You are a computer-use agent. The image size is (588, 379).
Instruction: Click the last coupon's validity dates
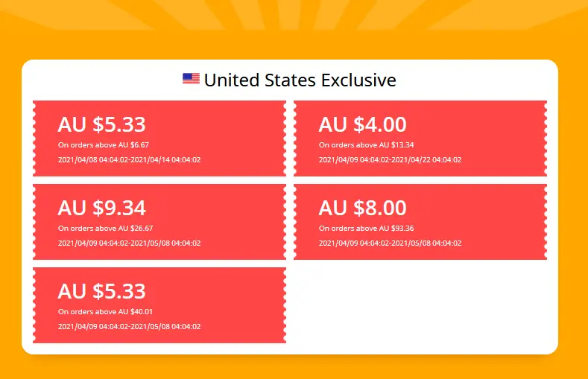coord(130,327)
